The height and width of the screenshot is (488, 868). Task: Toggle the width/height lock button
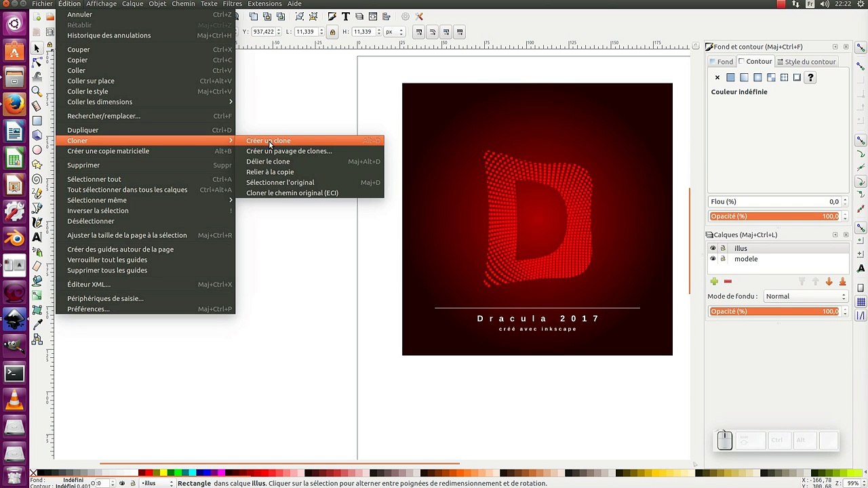[x=332, y=32]
